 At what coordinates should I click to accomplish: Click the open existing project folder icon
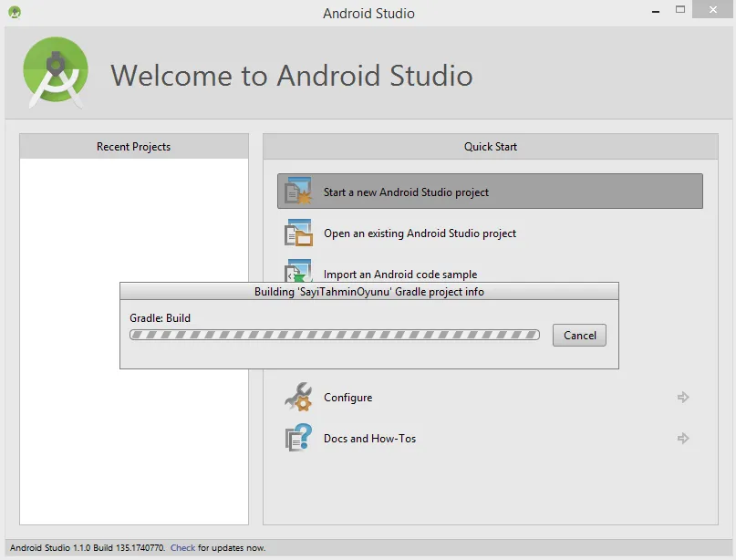(x=298, y=233)
